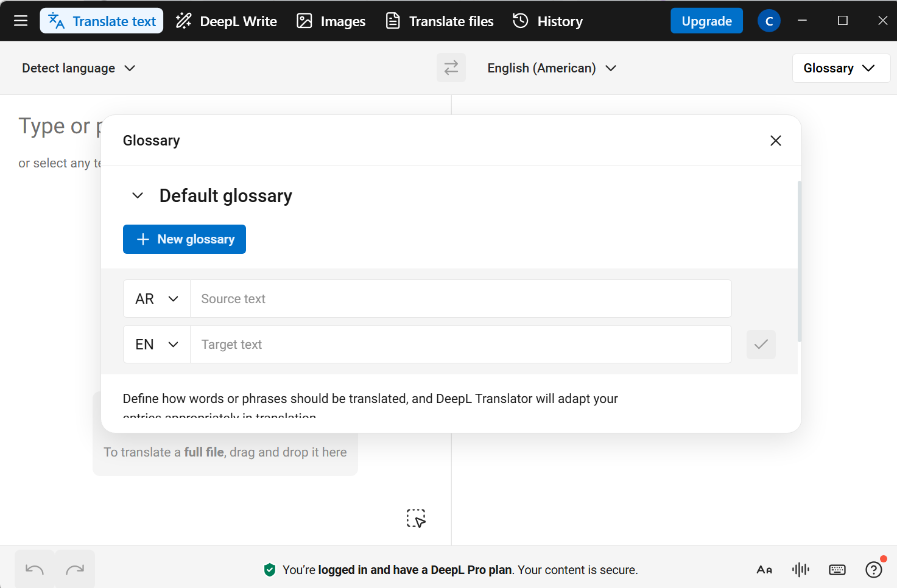Viewport: 897px width, 588px height.
Task: Confirm the glossary entry with the checkmark
Action: [761, 345]
